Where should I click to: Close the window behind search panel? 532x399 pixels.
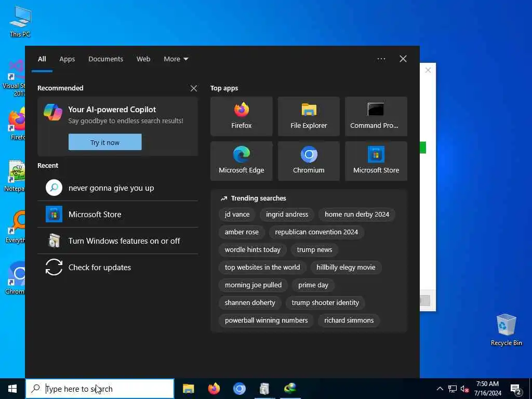coord(428,70)
